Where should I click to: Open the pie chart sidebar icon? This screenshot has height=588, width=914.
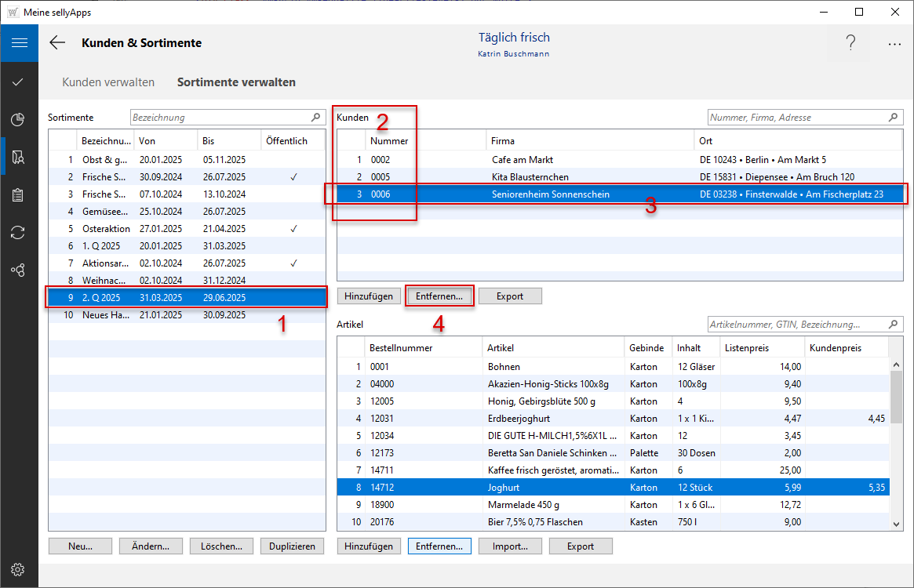(19, 119)
